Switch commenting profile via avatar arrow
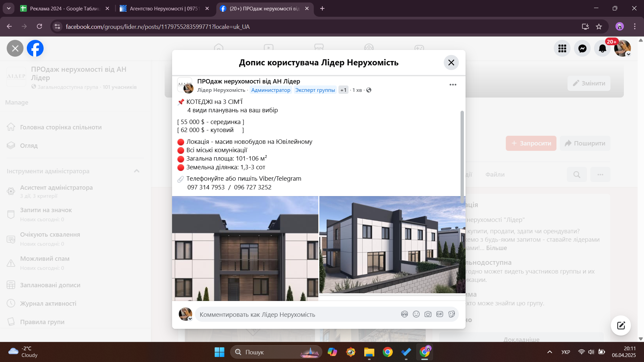The height and width of the screenshot is (362, 644). click(x=190, y=319)
